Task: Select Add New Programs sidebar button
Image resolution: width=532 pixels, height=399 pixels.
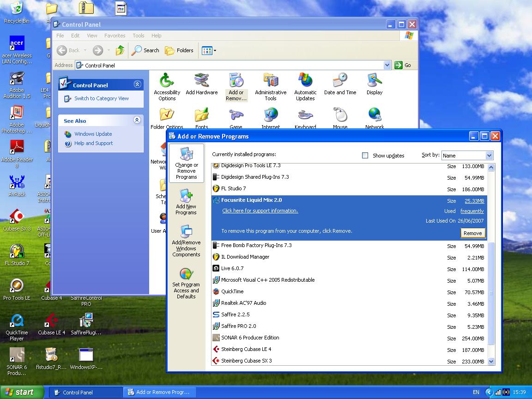Action: point(186,202)
